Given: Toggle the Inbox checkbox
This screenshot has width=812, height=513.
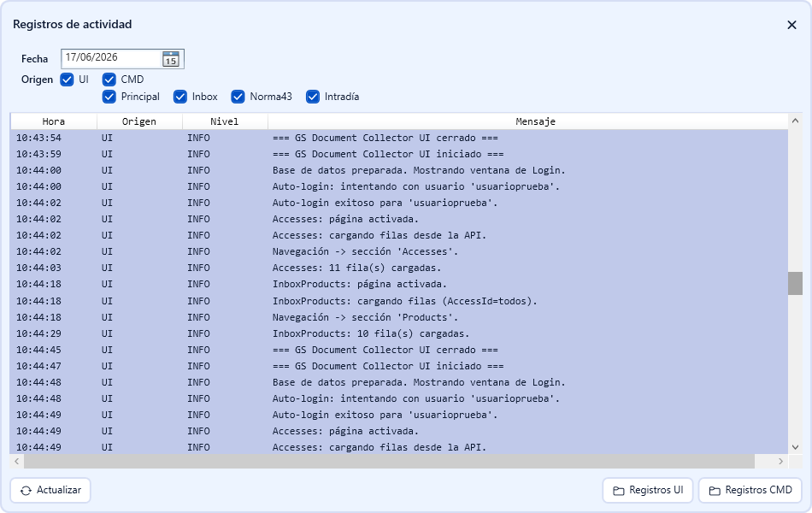Looking at the screenshot, I should 179,97.
